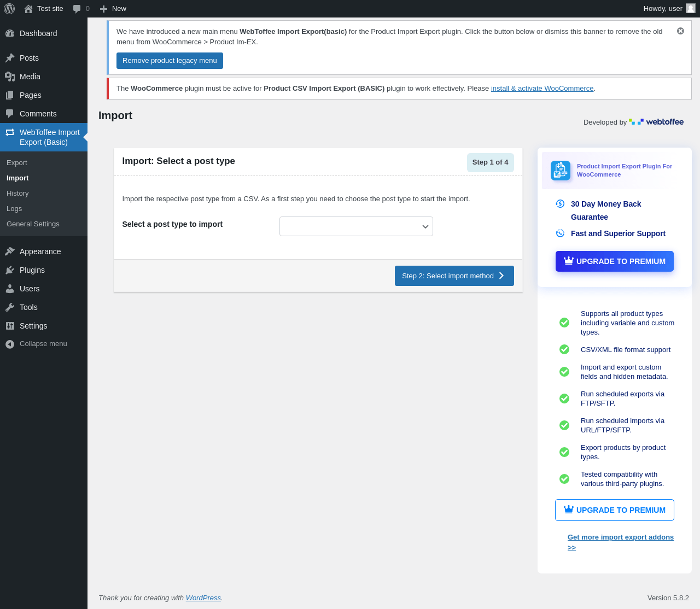Click the Settings sliders icon

click(x=10, y=326)
